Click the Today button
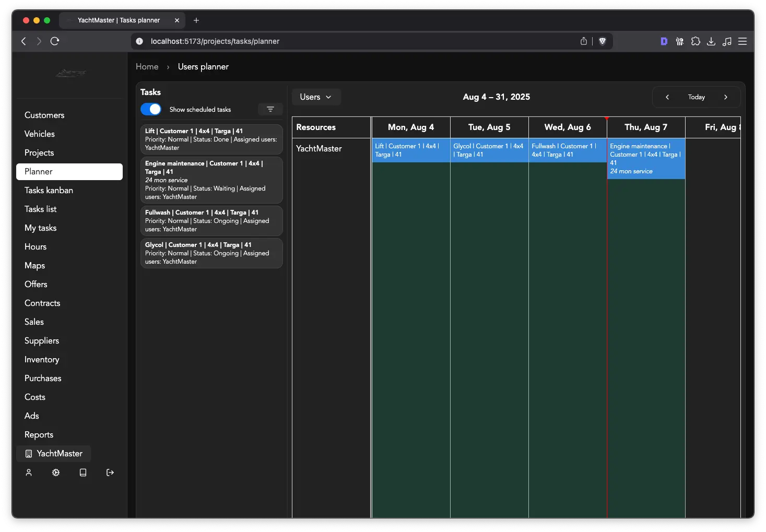 (x=696, y=97)
